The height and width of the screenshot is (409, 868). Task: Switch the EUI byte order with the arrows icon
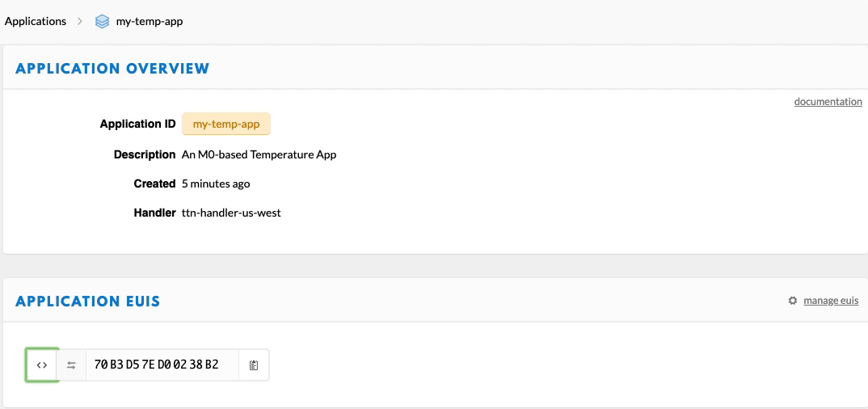tap(71, 365)
